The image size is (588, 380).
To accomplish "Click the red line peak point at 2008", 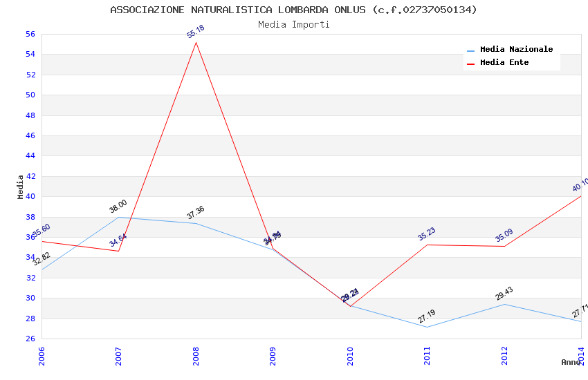I will (196, 42).
